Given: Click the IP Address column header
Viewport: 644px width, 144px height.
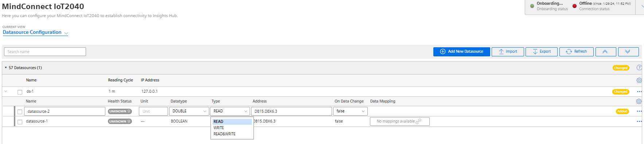Looking at the screenshot, I should [150, 80].
